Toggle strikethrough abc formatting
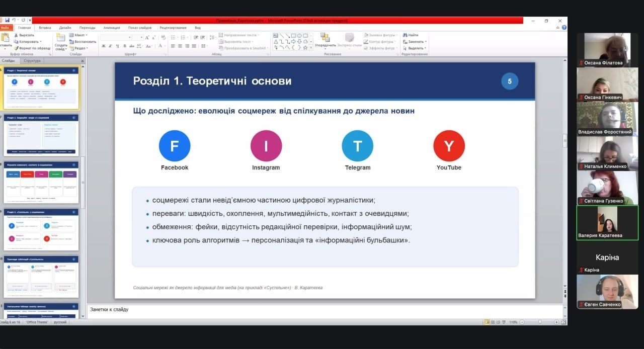644x349 pixels. point(132,46)
